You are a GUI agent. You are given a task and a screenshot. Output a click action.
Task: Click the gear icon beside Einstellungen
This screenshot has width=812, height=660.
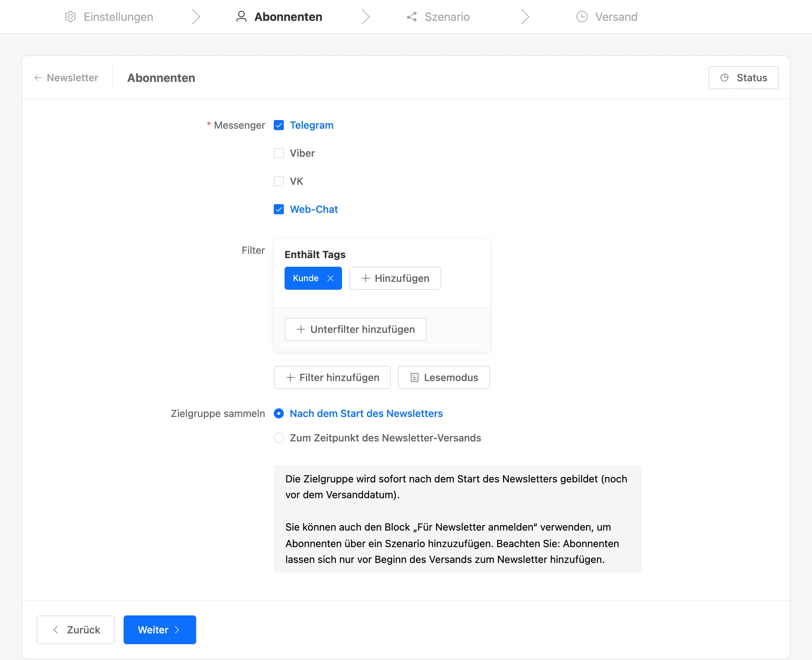(x=70, y=17)
